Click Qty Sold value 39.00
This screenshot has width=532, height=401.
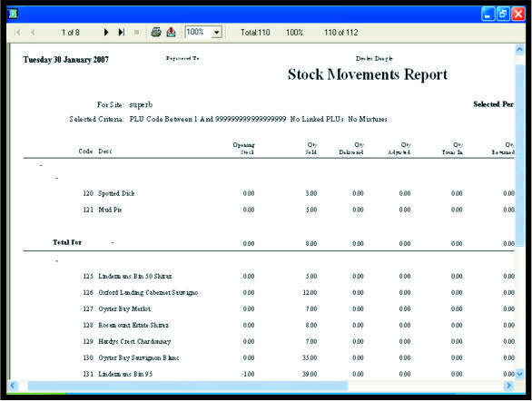point(310,374)
